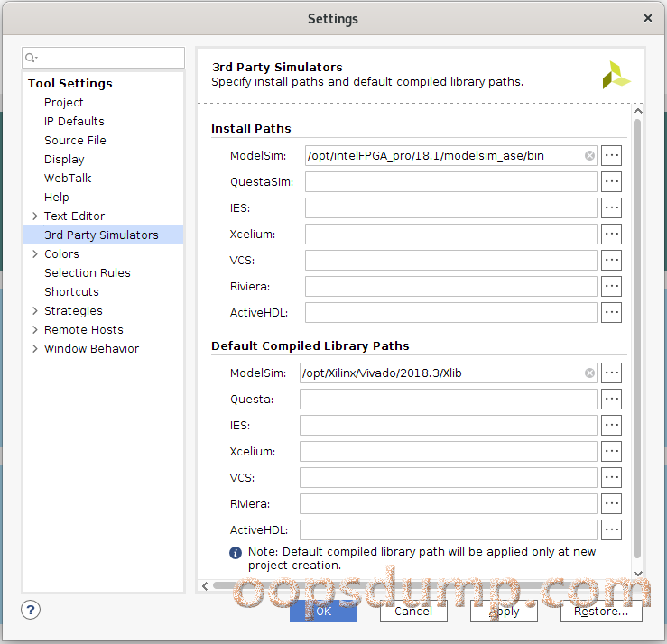
Task: Click the OK button
Action: (x=323, y=611)
